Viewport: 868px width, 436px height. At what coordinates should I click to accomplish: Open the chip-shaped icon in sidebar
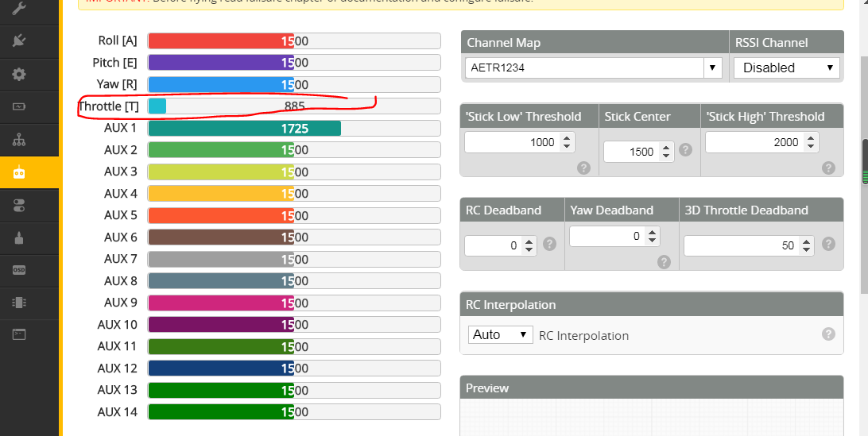coord(19,303)
